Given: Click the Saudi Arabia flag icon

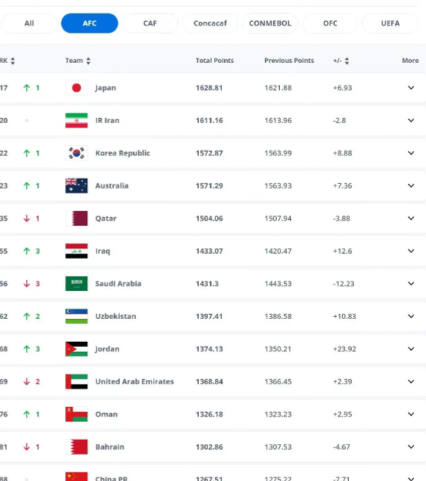Looking at the screenshot, I should 76,284.
